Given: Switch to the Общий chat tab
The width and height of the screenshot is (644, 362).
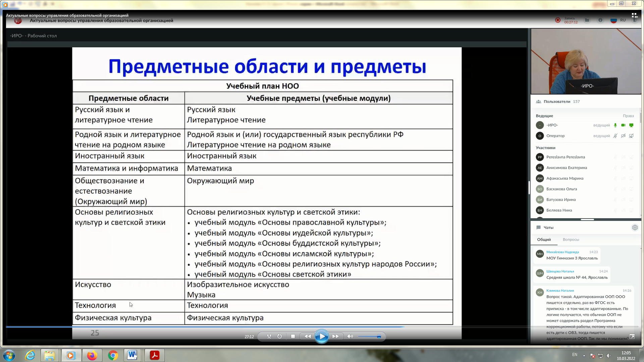Looking at the screenshot, I should pyautogui.click(x=544, y=240).
